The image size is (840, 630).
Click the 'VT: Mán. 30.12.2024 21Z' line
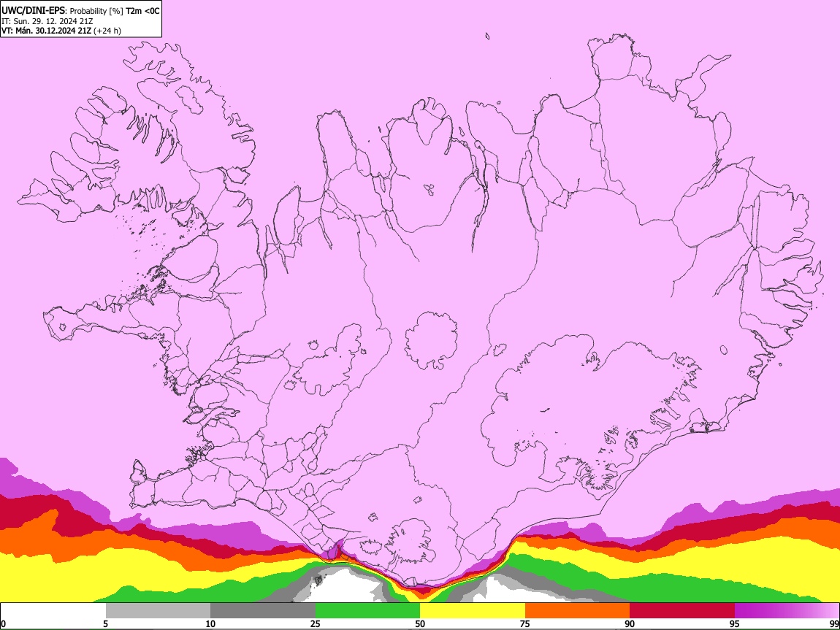[46, 31]
